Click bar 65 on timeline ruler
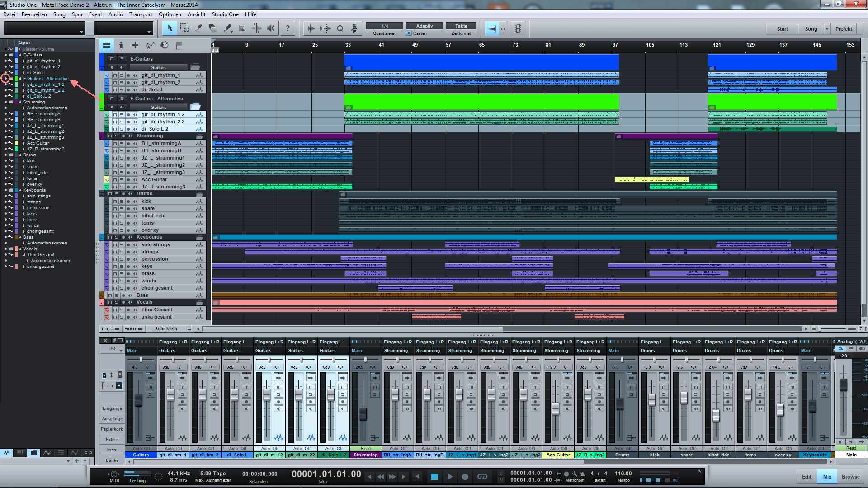The image size is (868, 488). (x=482, y=45)
